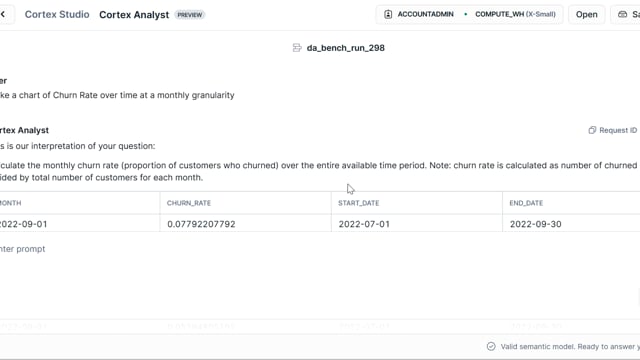
Task: Click the PREVIEW badge
Action: pos(189,15)
